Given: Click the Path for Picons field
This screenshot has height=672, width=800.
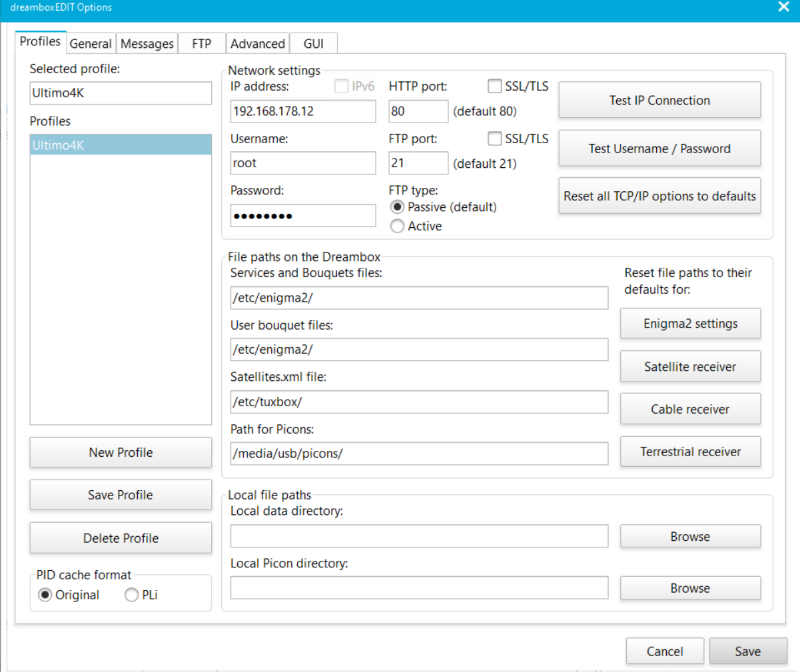Looking at the screenshot, I should click(x=419, y=454).
